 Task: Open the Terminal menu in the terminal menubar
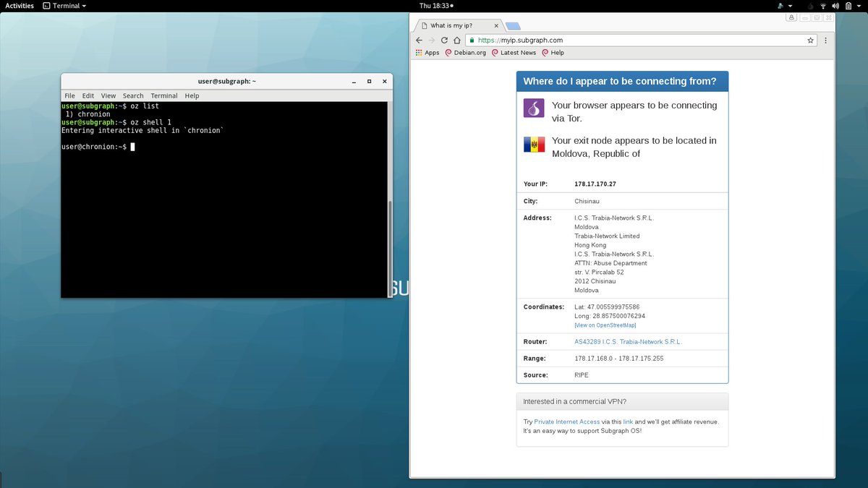[x=164, y=95]
